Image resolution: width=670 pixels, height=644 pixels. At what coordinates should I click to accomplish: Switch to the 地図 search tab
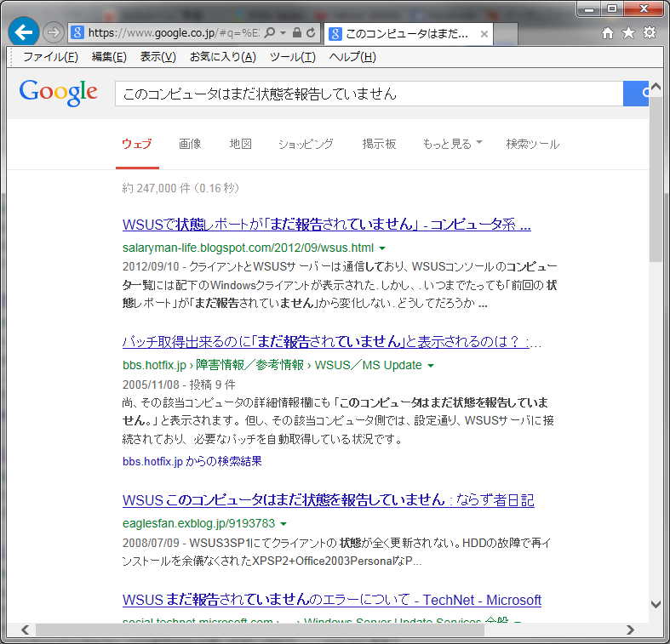(241, 144)
